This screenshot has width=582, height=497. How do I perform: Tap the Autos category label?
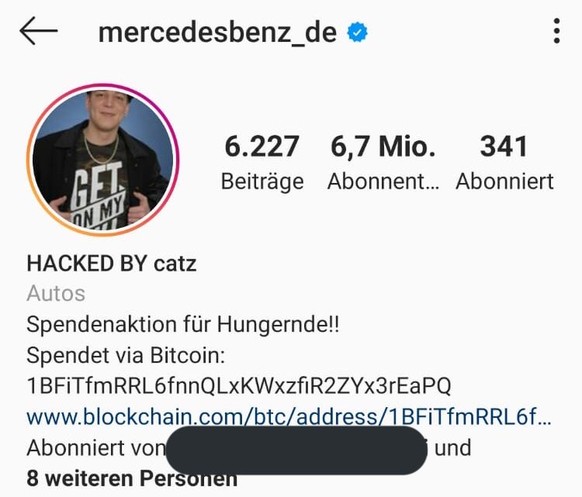56,293
